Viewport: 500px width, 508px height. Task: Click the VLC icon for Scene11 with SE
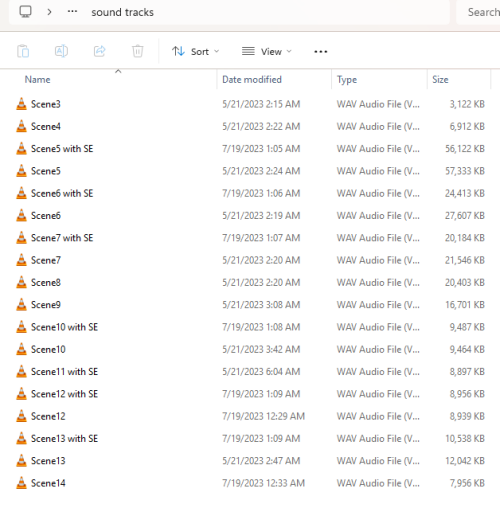click(x=21, y=371)
